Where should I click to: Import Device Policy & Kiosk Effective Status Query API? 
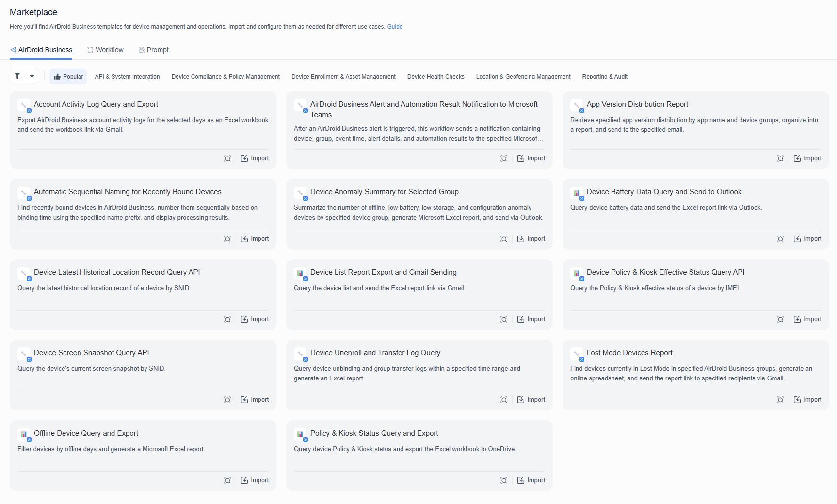click(807, 319)
